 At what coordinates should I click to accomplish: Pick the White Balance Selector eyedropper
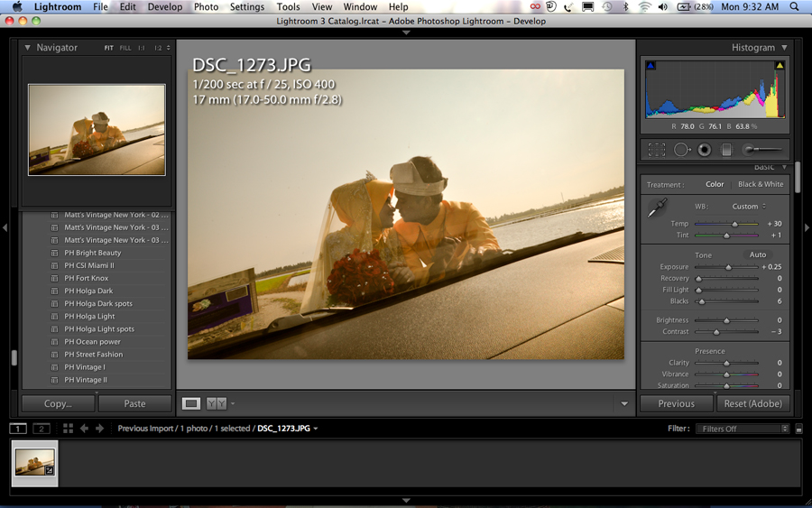click(657, 209)
